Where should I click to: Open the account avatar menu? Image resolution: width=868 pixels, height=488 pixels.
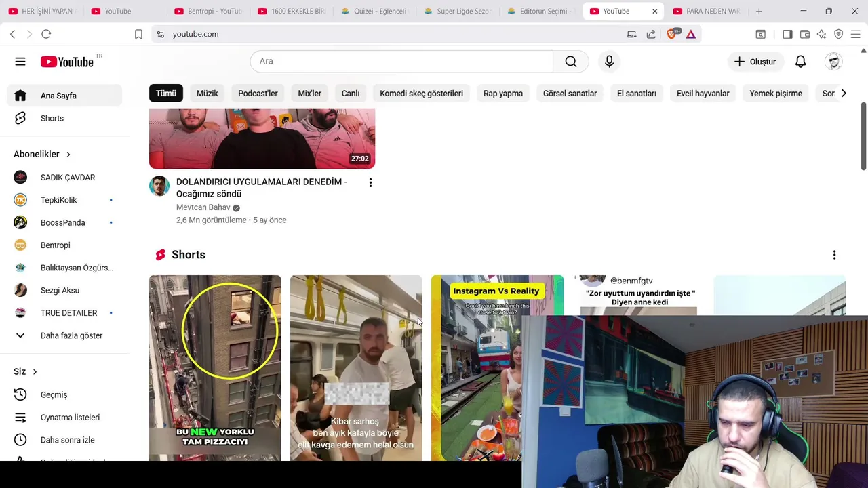833,62
